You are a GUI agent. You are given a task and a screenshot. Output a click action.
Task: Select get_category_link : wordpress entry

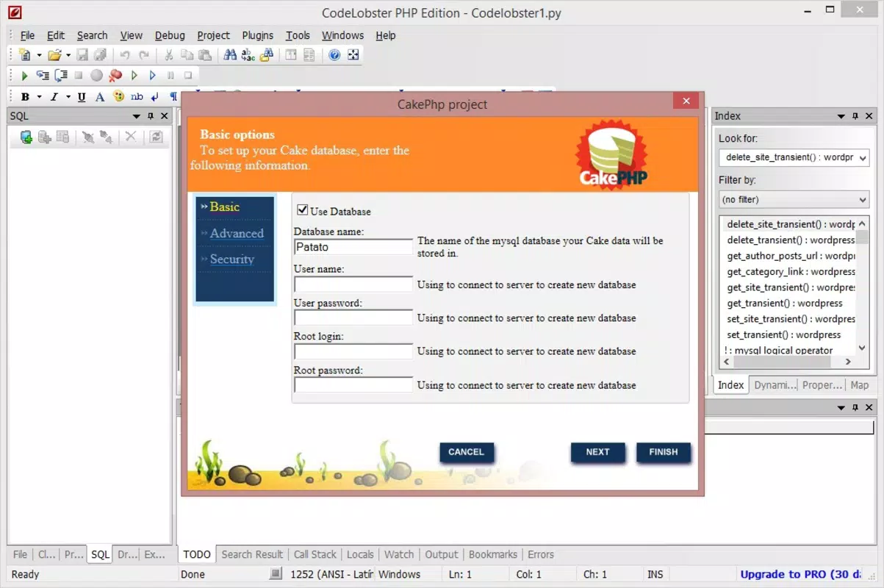point(790,271)
